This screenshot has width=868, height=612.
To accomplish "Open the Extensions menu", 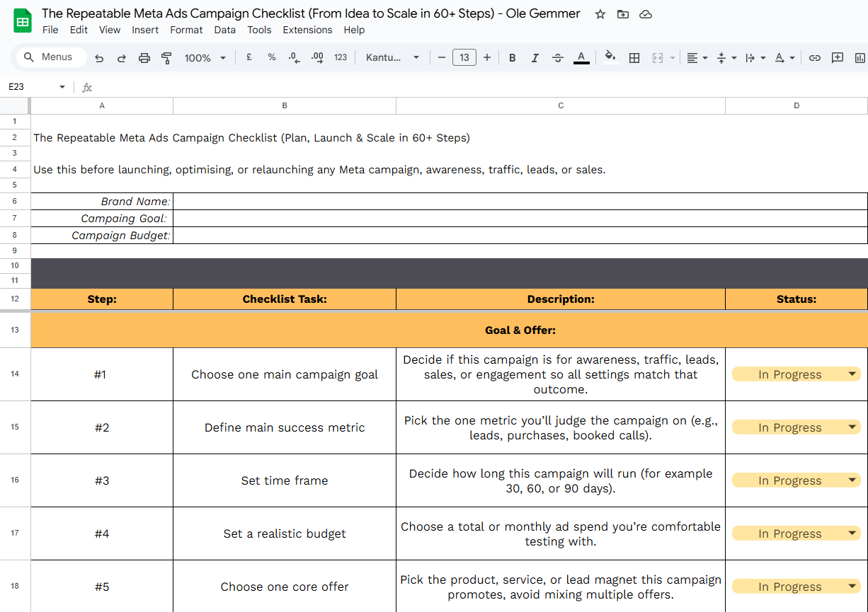I will pyautogui.click(x=307, y=30).
